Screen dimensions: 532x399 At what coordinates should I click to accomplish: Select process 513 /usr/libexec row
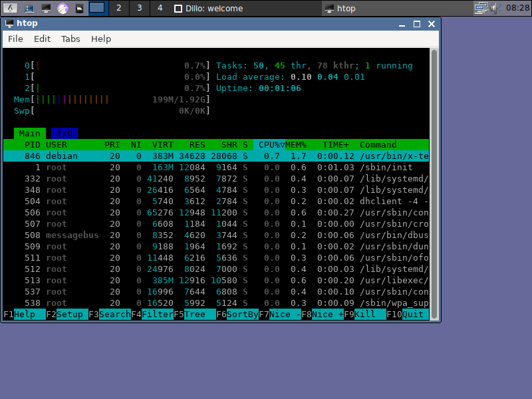click(216, 281)
